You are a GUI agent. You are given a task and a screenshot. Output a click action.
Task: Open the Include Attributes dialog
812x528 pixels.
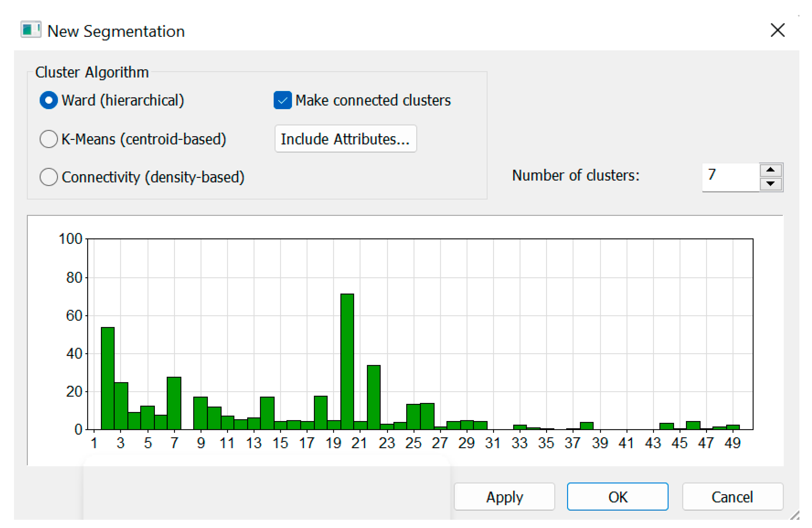345,139
